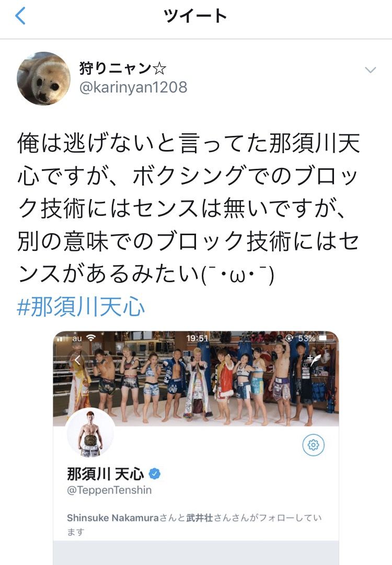Tap the display name 狩りニャン☆
This screenshot has height=565, width=392.
pyautogui.click(x=122, y=68)
